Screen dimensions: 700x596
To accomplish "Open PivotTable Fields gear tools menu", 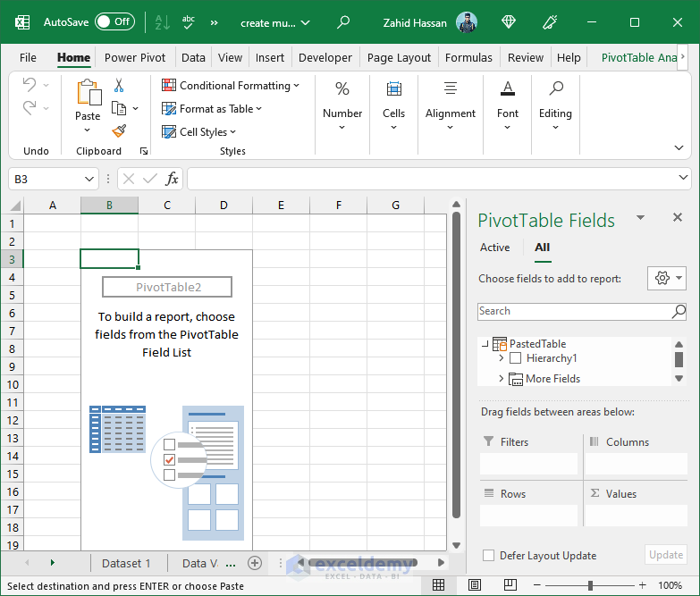I will [x=666, y=278].
